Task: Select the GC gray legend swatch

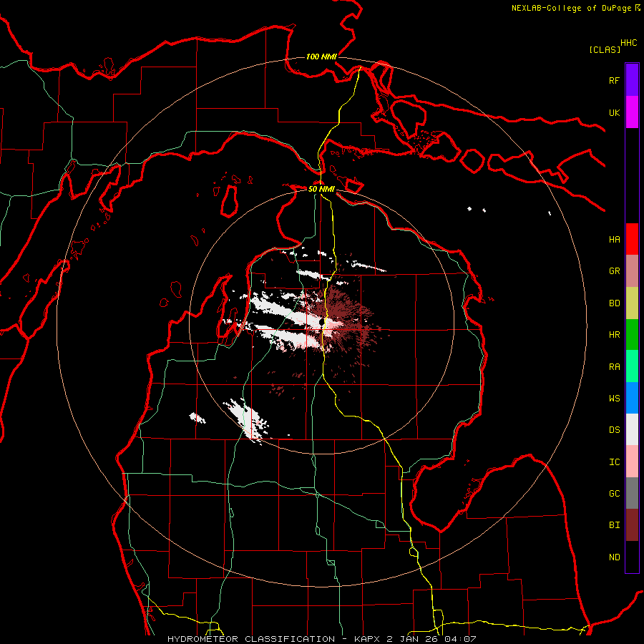Action: point(632,493)
